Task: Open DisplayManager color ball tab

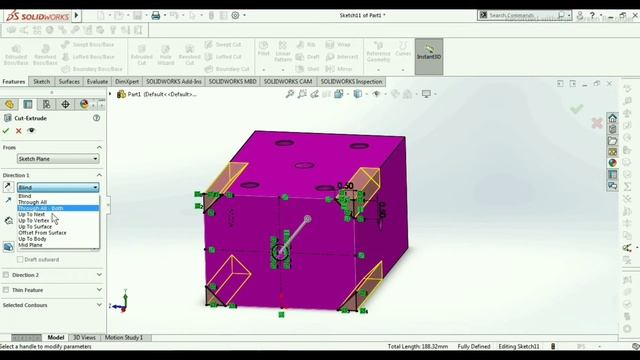Action: click(84, 104)
